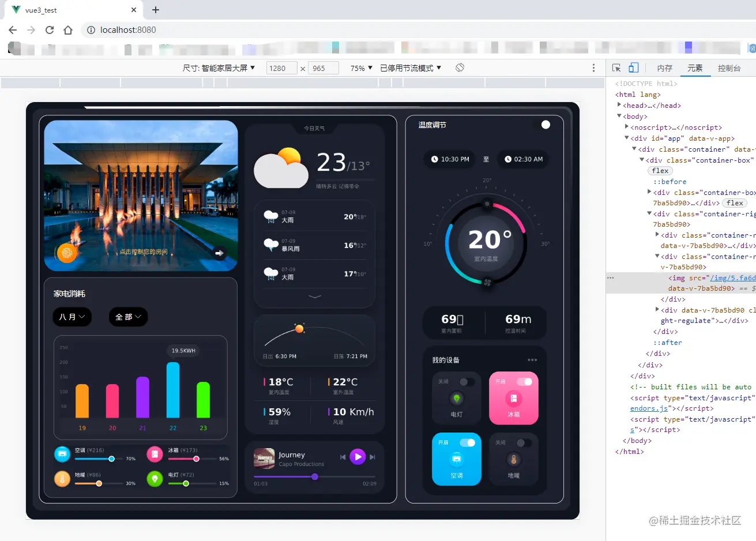
Task: Click the orange floor heating icon 地暖
Action: click(62, 479)
